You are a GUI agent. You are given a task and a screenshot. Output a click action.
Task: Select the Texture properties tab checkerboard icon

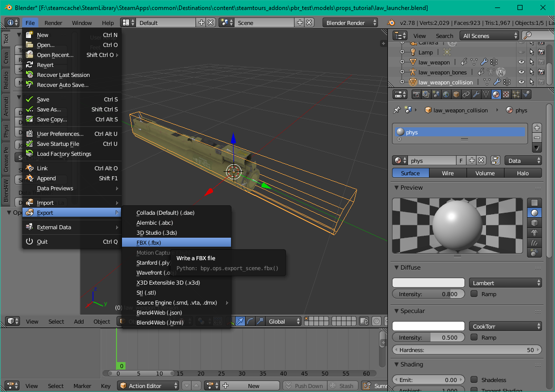pyautogui.click(x=506, y=94)
